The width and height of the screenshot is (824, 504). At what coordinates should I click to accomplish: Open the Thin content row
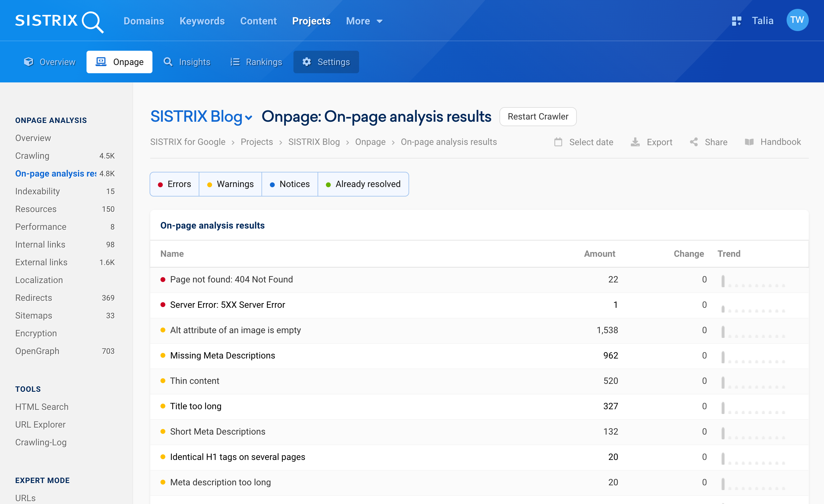point(479,381)
